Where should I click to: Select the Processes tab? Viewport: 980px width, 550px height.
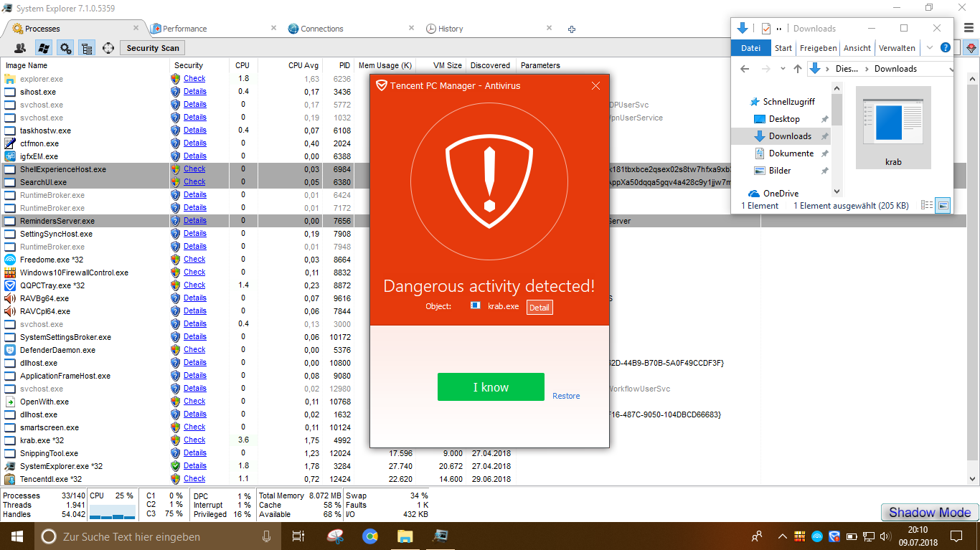[42, 29]
